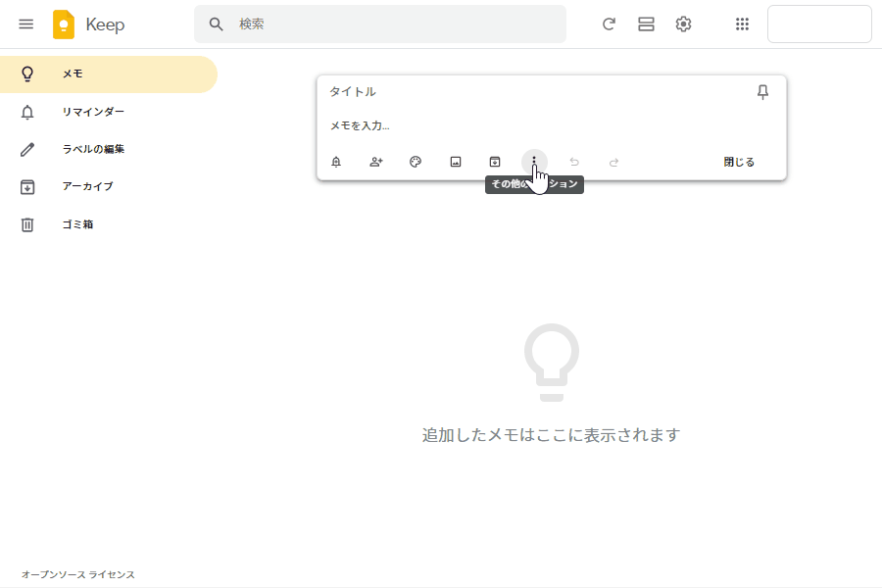The image size is (882, 588).
Task: Open ラベルの編集 in the sidebar
Action: 109,149
